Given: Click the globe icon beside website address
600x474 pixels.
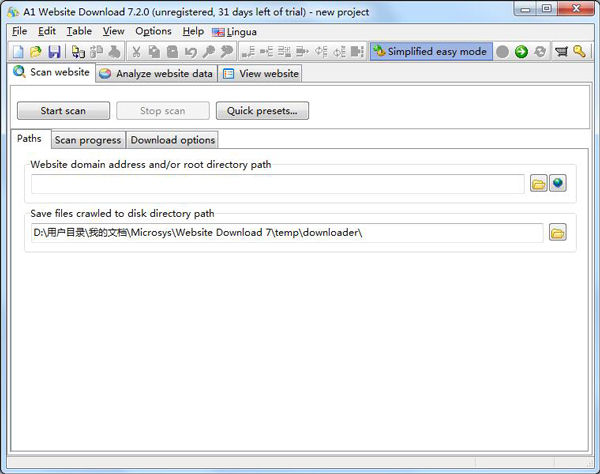Looking at the screenshot, I should pyautogui.click(x=558, y=184).
